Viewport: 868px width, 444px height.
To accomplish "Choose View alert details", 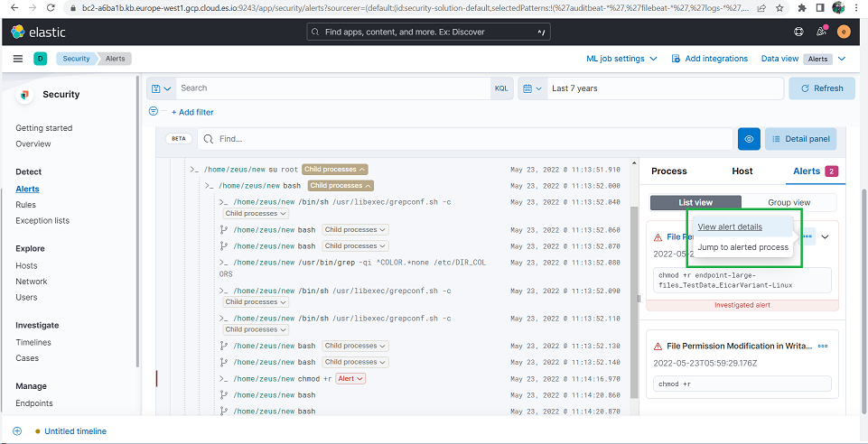I will (x=730, y=227).
